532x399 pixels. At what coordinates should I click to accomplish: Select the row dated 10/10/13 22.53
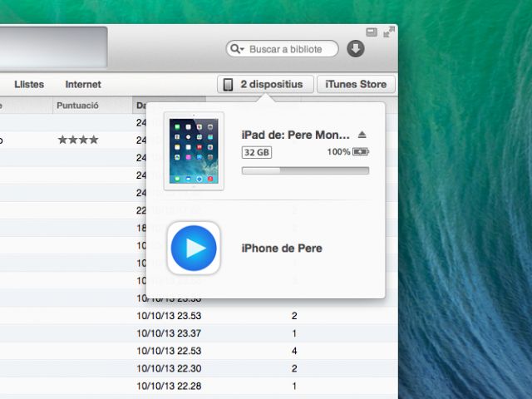(199, 351)
